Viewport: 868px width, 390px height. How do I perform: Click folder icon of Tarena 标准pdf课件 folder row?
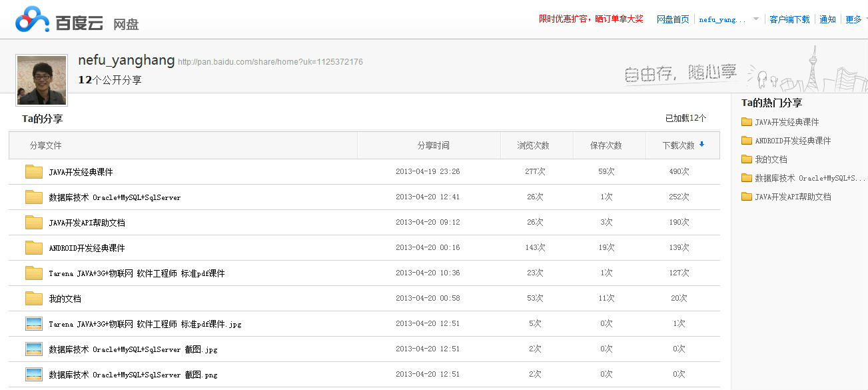pyautogui.click(x=34, y=273)
